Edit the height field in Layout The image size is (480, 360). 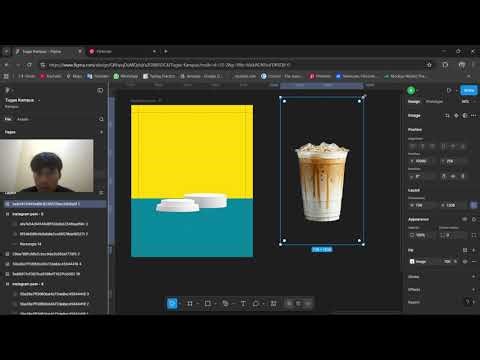point(453,205)
